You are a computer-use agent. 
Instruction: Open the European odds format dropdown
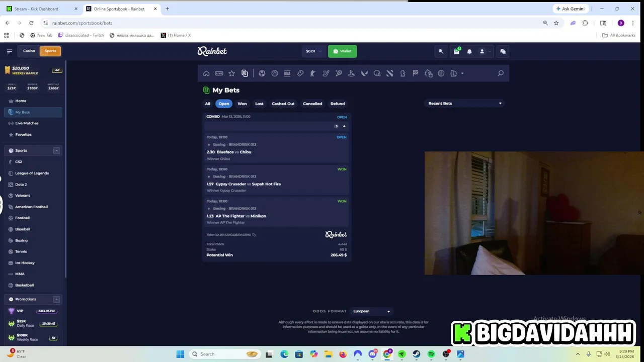[x=371, y=311]
